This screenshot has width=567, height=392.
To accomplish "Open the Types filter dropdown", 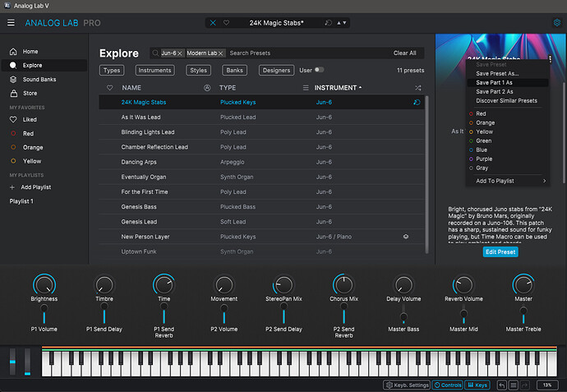I will 112,70.
